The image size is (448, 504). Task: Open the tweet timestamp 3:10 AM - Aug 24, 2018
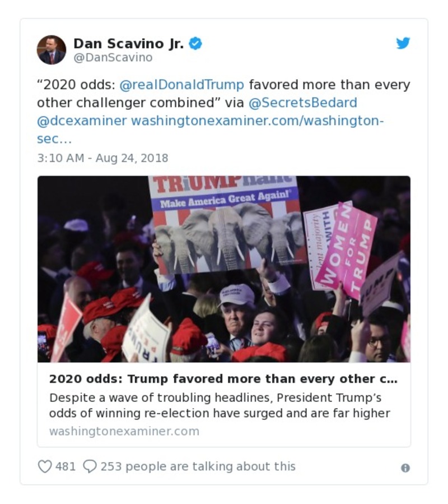click(103, 158)
